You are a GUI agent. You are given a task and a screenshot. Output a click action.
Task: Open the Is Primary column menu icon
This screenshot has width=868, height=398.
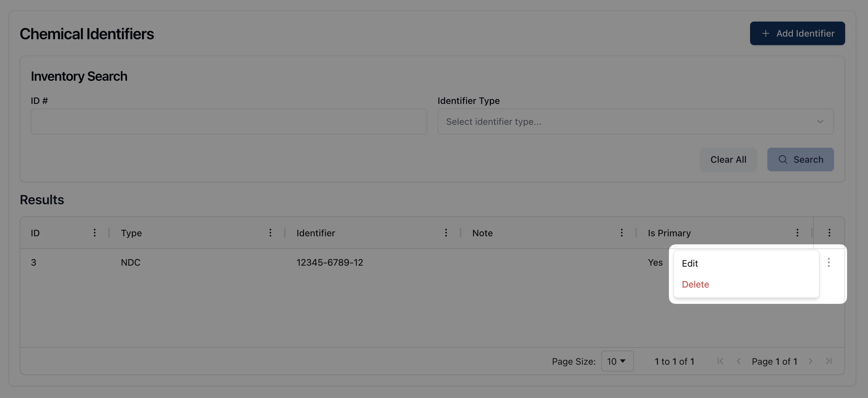[797, 233]
